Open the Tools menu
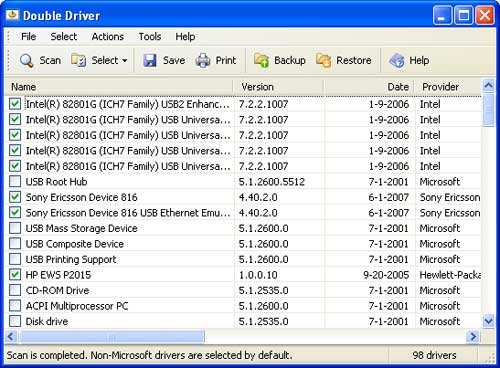This screenshot has width=500, height=368. (x=150, y=36)
